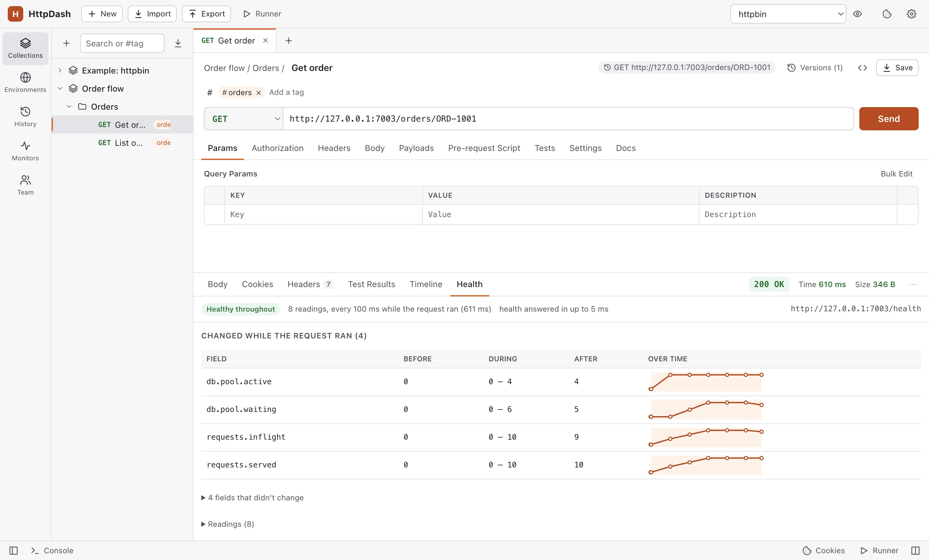The image size is (929, 560).
Task: Open the Environments sidebar panel
Action: pyautogui.click(x=25, y=82)
